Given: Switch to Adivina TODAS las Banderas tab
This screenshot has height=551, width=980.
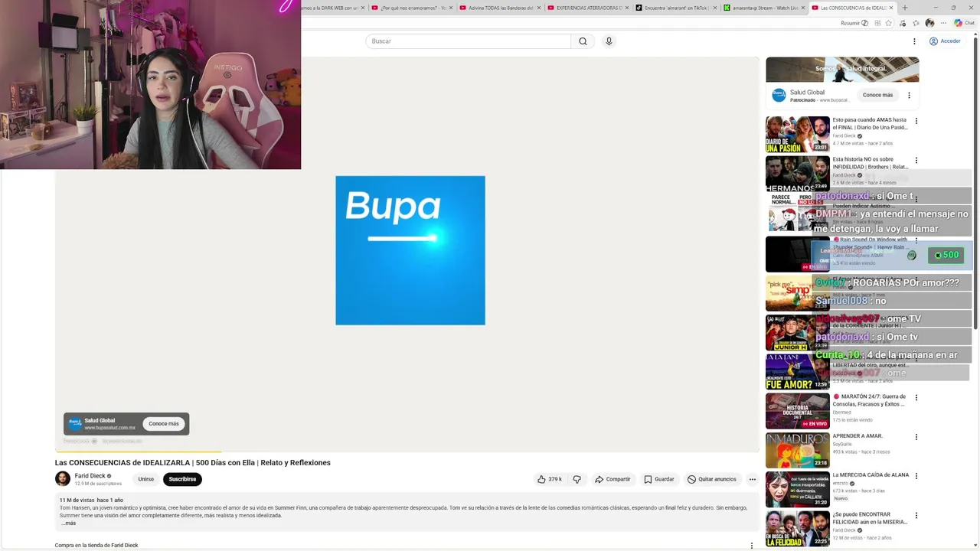Looking at the screenshot, I should (x=500, y=8).
